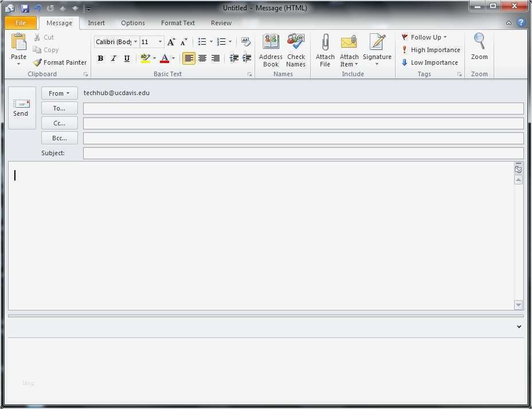
Task: Minimize the ribbon with the caret icon
Action: pos(508,23)
